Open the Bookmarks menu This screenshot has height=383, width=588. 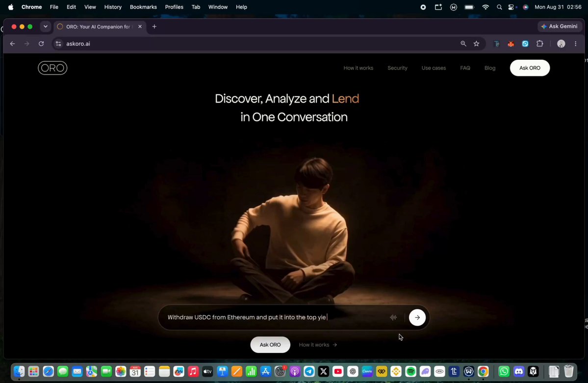(143, 7)
